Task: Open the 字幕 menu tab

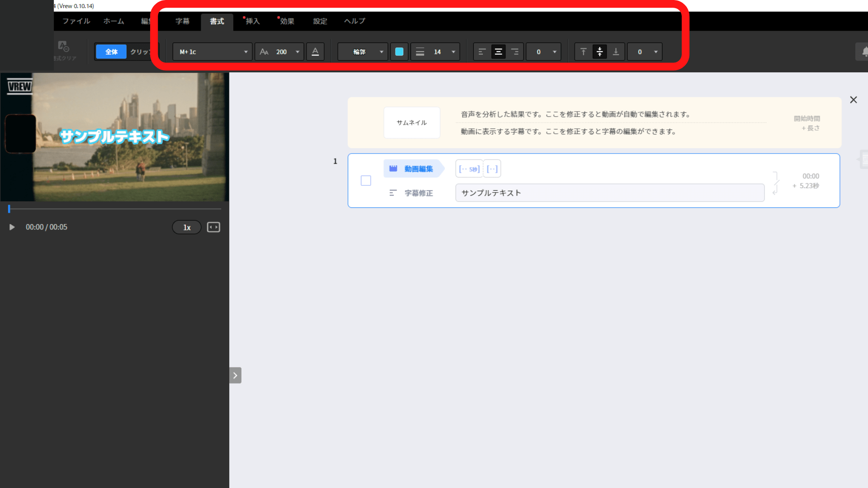Action: 182,21
